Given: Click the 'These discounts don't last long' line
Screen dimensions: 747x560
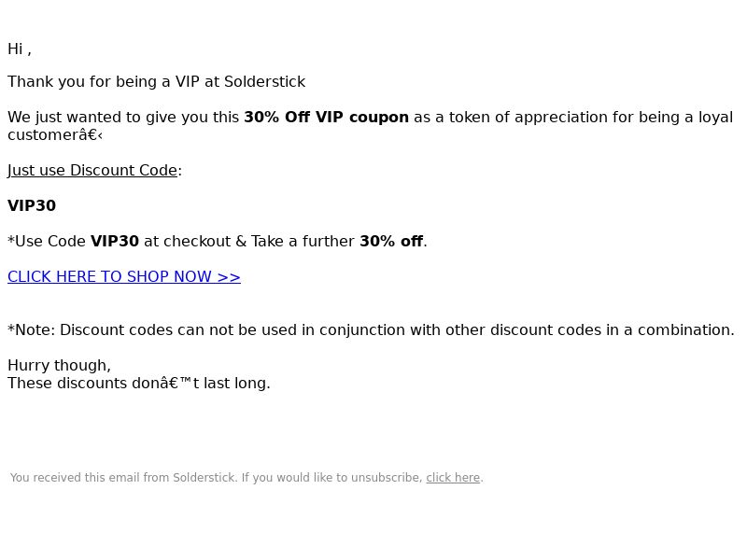Looking at the screenshot, I should [139, 384].
